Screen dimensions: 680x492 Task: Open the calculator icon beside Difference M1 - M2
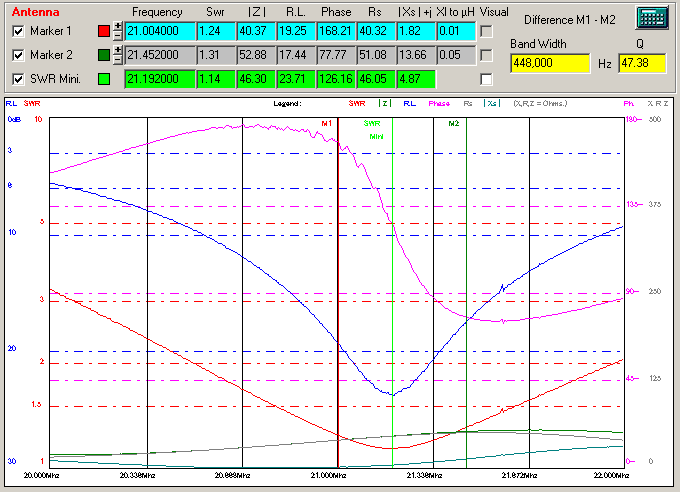click(651, 19)
